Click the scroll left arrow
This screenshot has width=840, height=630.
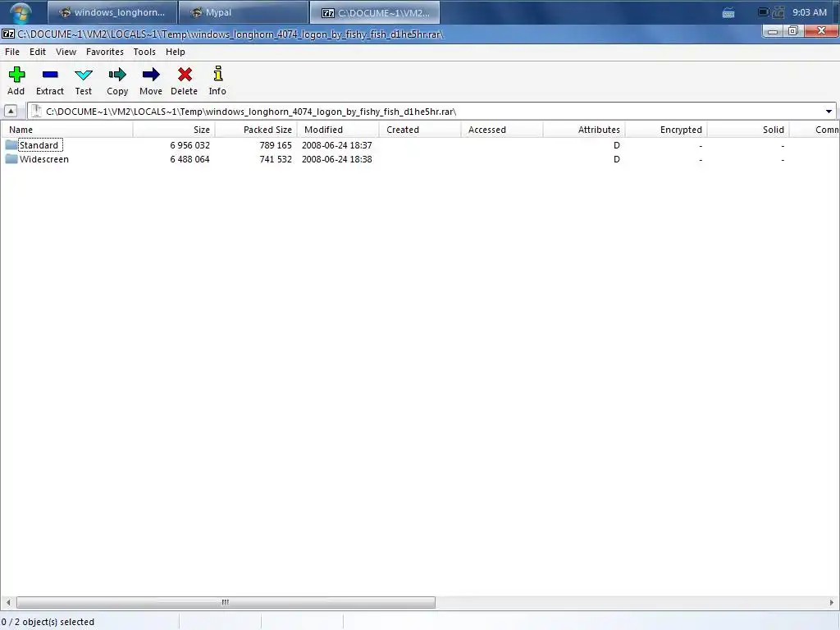(x=7, y=603)
